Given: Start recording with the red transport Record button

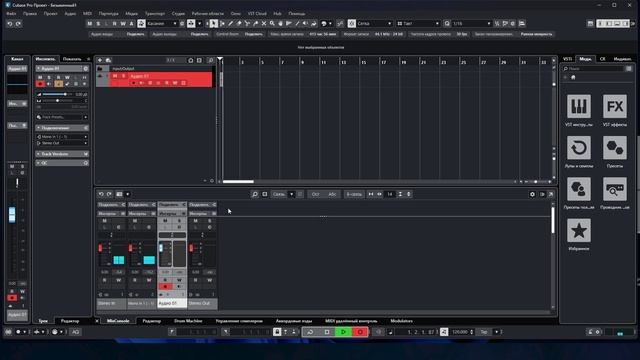Looking at the screenshot, I should (360, 332).
